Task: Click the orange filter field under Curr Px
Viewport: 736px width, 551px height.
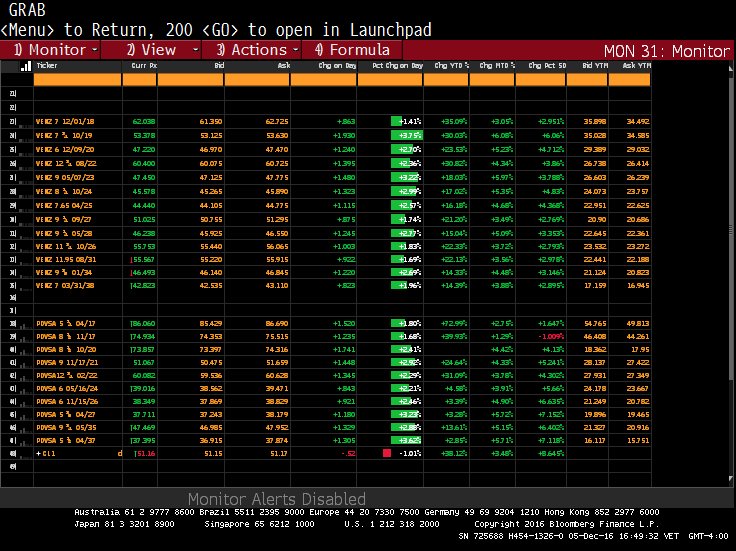Action: click(139, 79)
